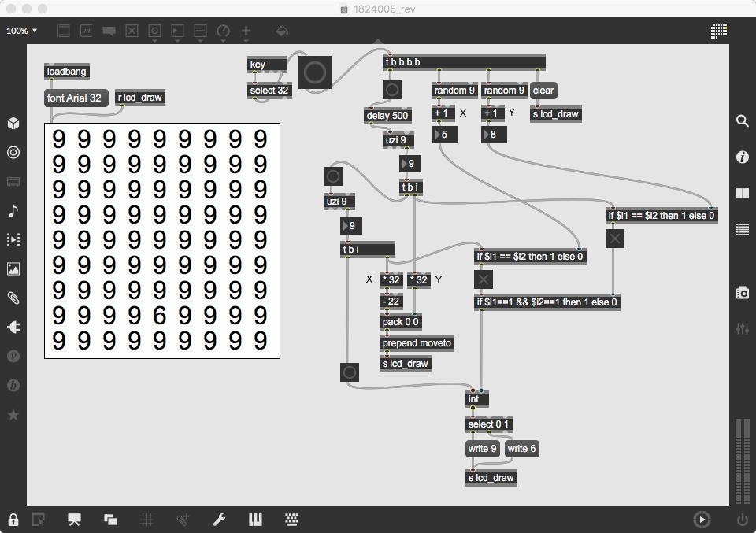756x533 pixels.
Task: Show the piano keyboard icon
Action: [x=255, y=520]
